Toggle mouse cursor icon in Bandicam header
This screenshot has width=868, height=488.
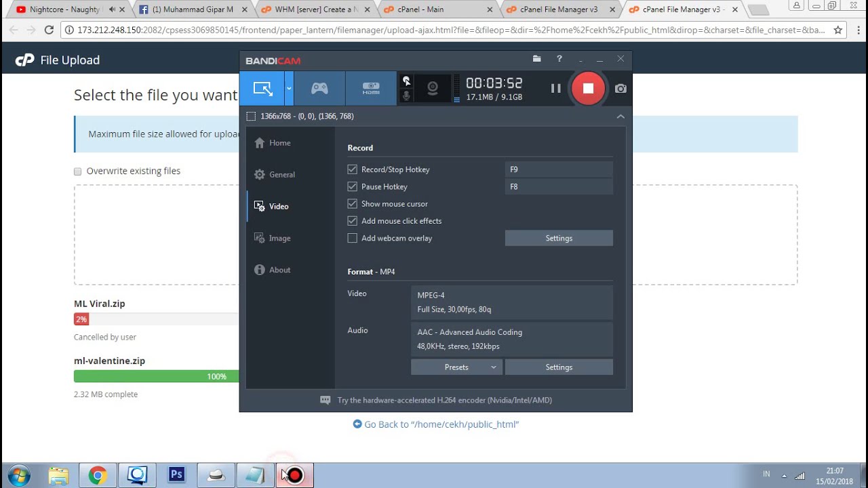pyautogui.click(x=406, y=81)
